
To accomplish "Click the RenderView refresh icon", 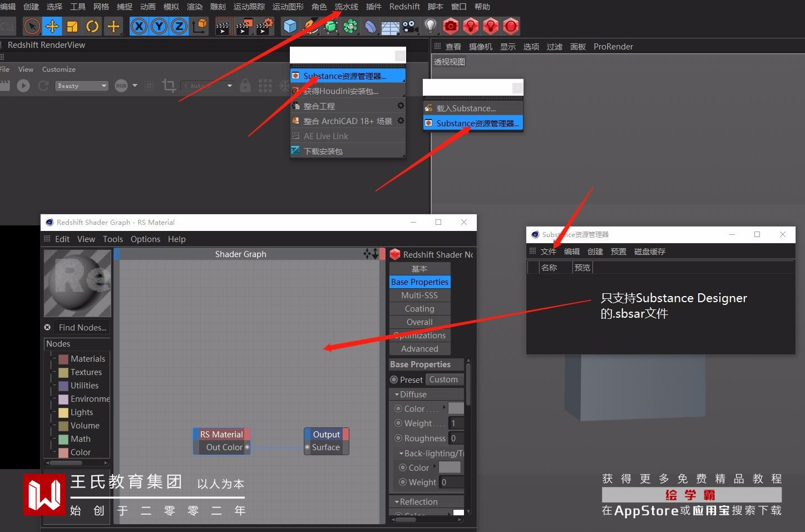I will pos(43,86).
